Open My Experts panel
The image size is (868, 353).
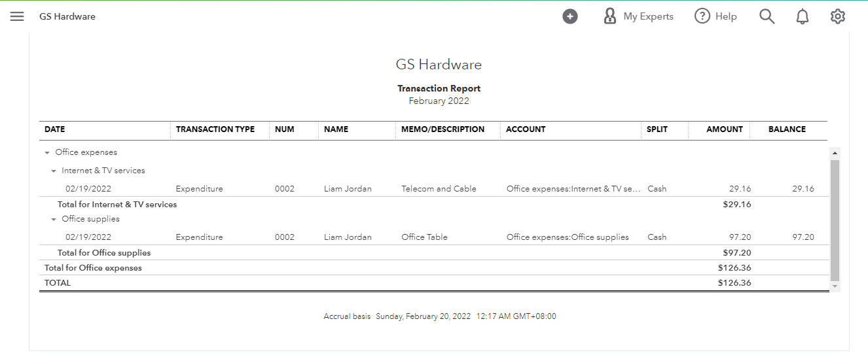(x=638, y=16)
